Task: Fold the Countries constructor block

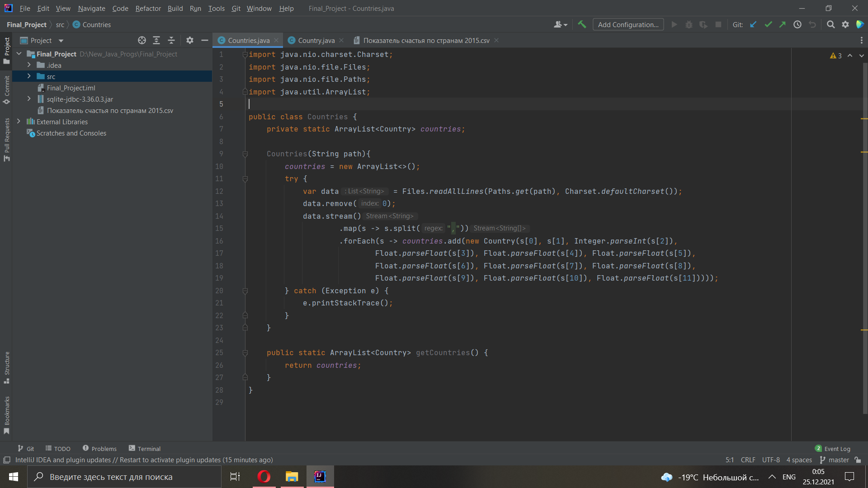Action: coord(245,154)
